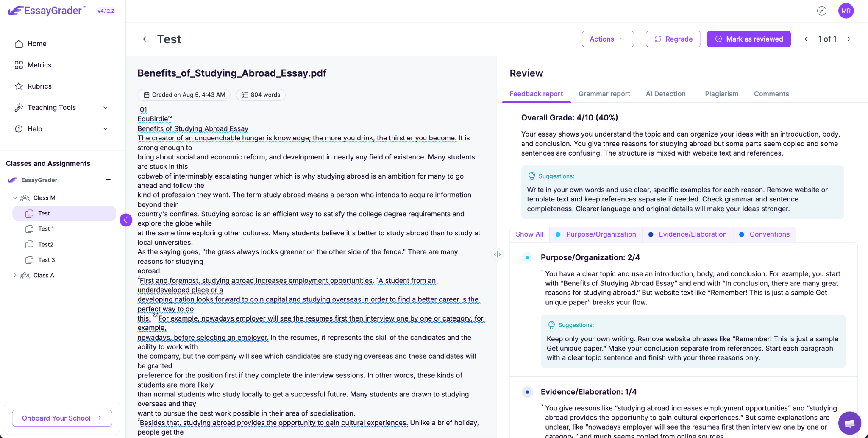Switch to Comments tab
This screenshot has height=438, width=868.
pos(771,94)
